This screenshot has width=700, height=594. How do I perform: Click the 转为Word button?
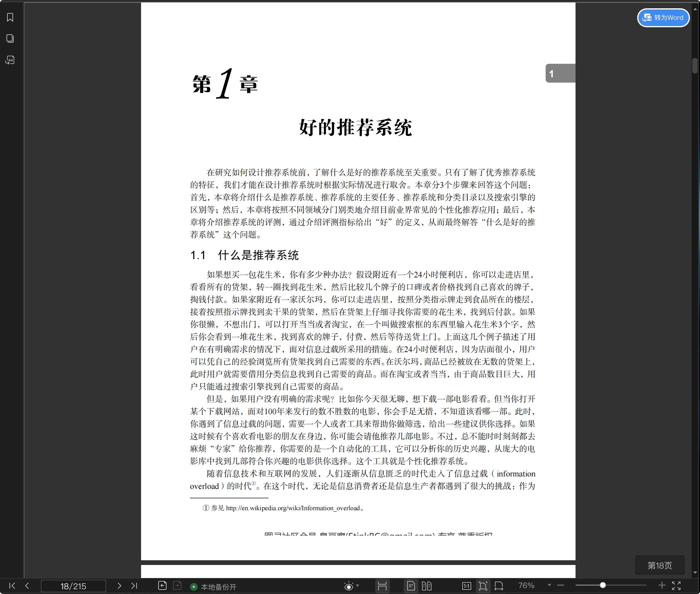click(663, 17)
